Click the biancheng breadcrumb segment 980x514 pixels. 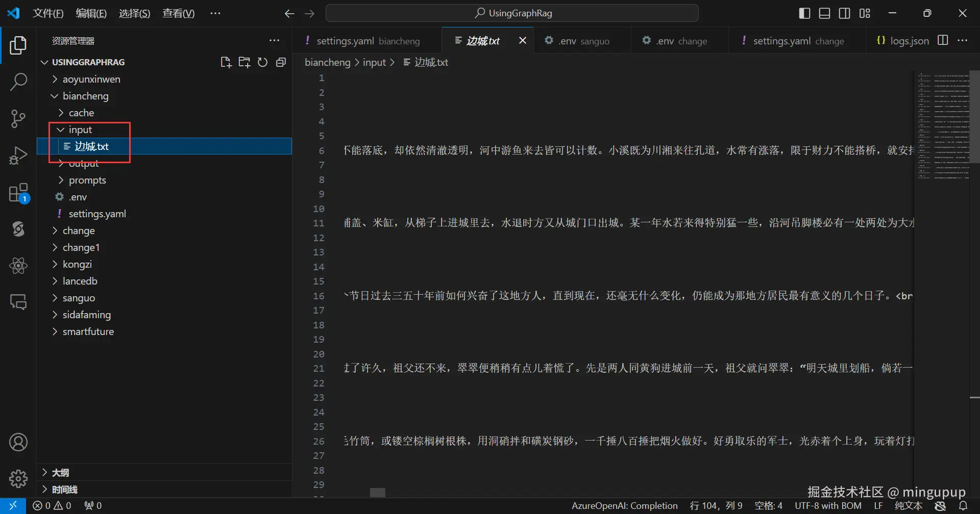[x=327, y=62]
